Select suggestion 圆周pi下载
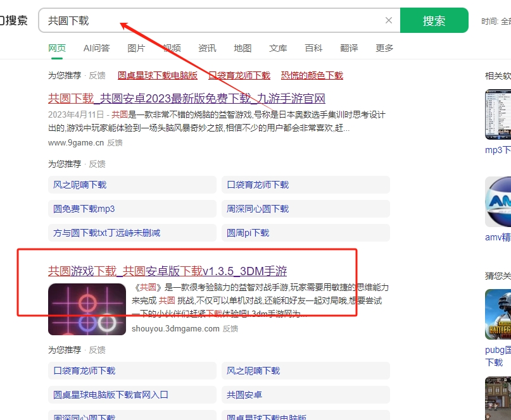 306,233
